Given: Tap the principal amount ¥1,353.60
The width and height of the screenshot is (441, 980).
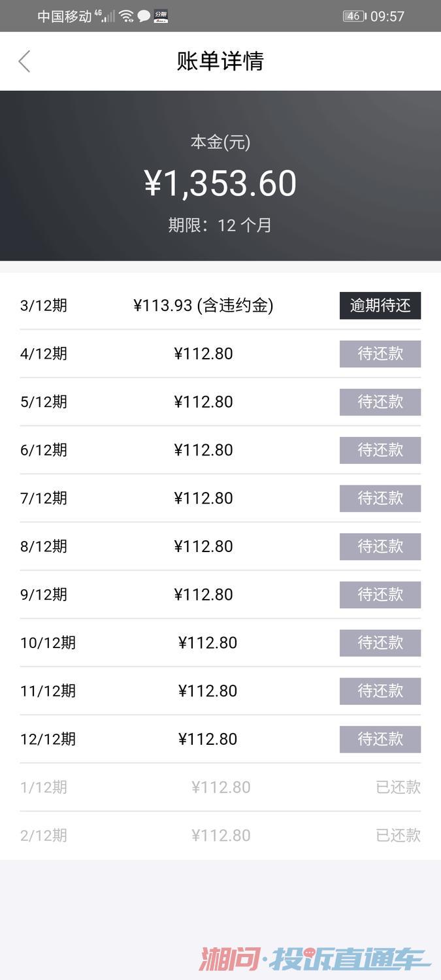Looking at the screenshot, I should (220, 184).
